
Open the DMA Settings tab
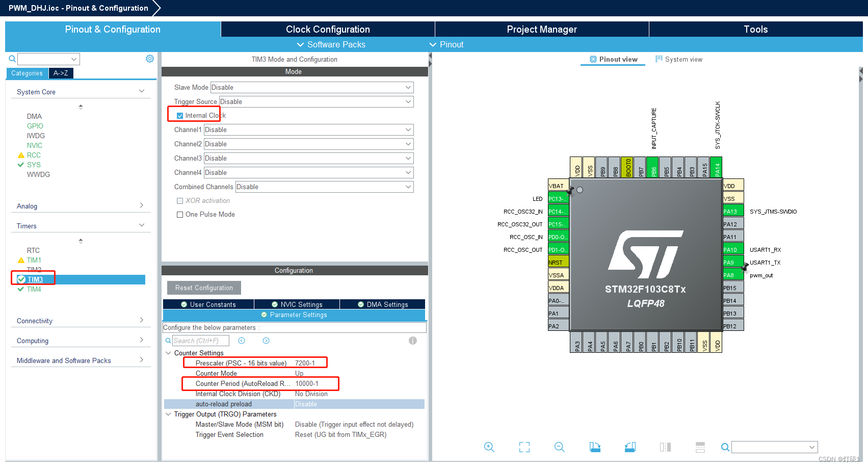click(x=382, y=304)
